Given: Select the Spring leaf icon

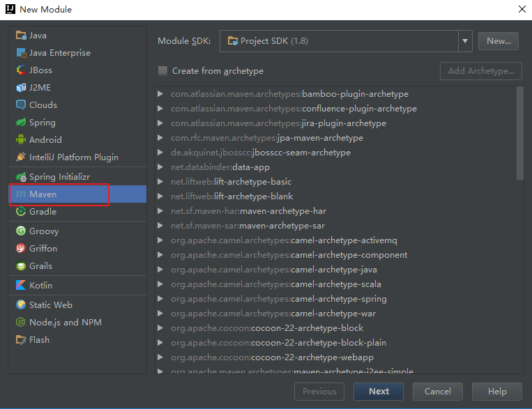Looking at the screenshot, I should point(21,122).
